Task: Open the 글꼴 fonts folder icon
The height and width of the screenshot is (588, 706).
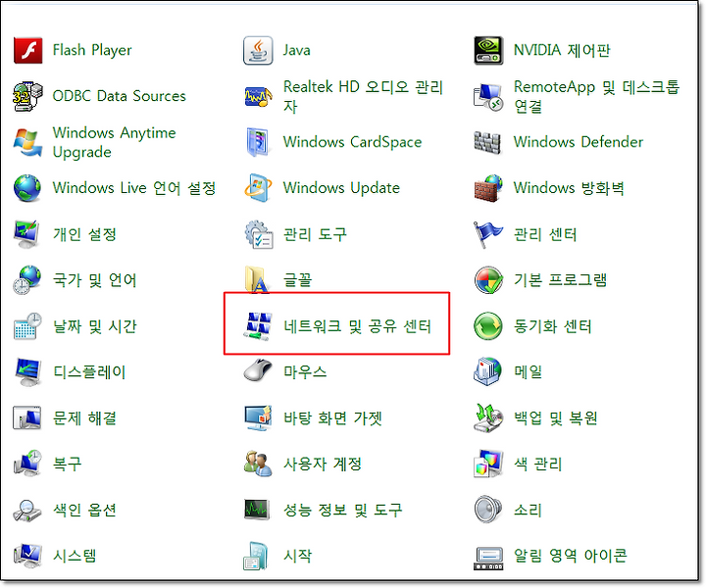Action: pos(257,280)
